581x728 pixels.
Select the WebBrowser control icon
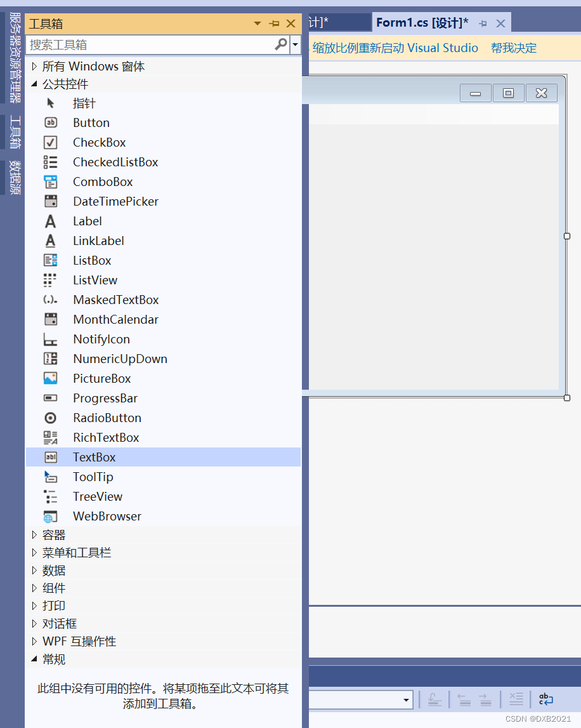(51, 516)
